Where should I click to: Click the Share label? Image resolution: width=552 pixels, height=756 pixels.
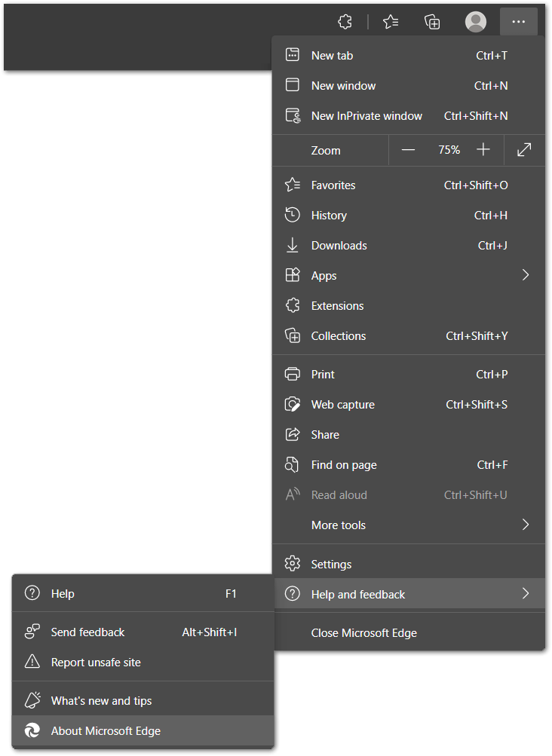[x=325, y=435]
